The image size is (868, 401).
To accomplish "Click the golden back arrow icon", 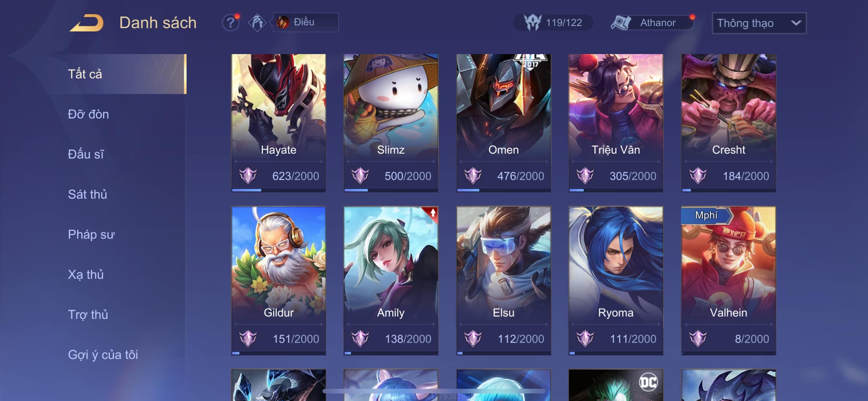I will pos(87,23).
